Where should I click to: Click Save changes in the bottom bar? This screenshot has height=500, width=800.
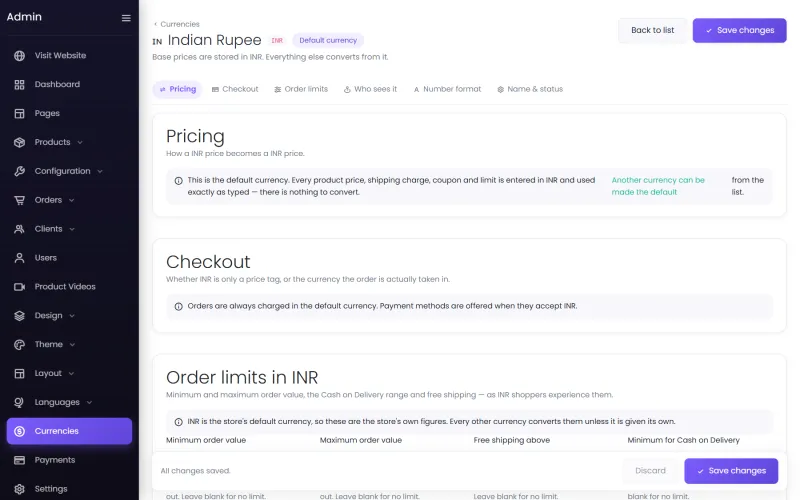point(731,471)
